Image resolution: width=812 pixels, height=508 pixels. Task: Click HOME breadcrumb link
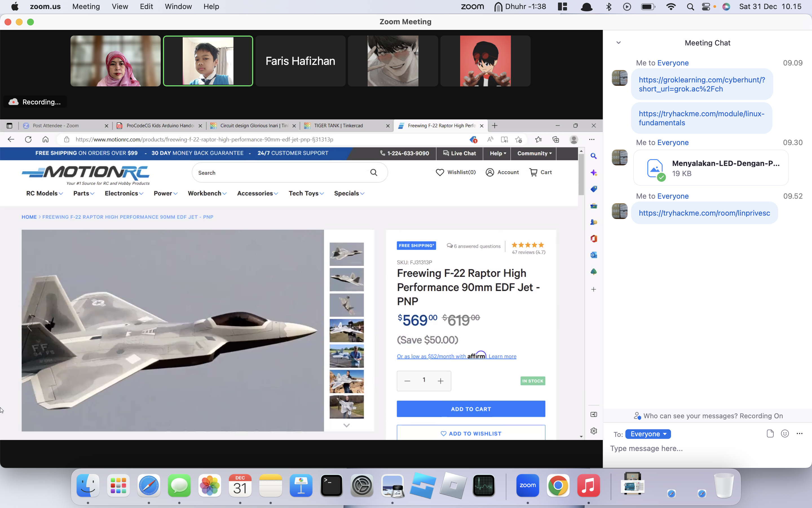pos(29,217)
